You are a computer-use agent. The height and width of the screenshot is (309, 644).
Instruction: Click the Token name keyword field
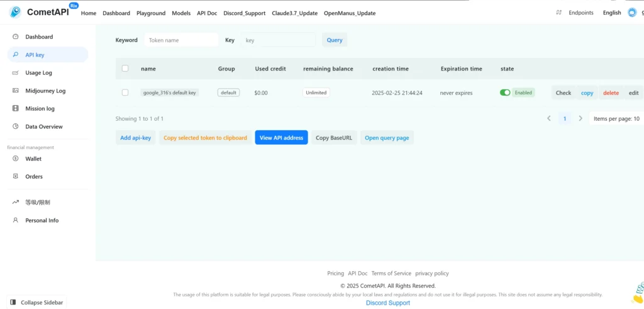point(181,40)
